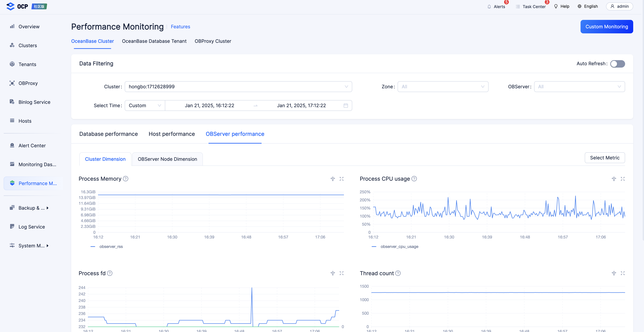Toggle observer_cpu_usage legend series
644x332 pixels.
[x=395, y=246]
